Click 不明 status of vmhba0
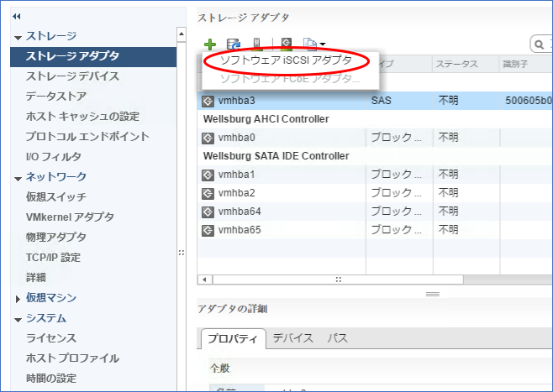The height and width of the screenshot is (392, 553). [x=448, y=138]
